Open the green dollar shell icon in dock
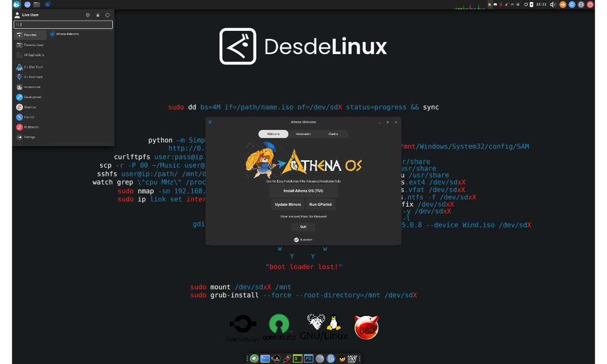 (x=298, y=358)
